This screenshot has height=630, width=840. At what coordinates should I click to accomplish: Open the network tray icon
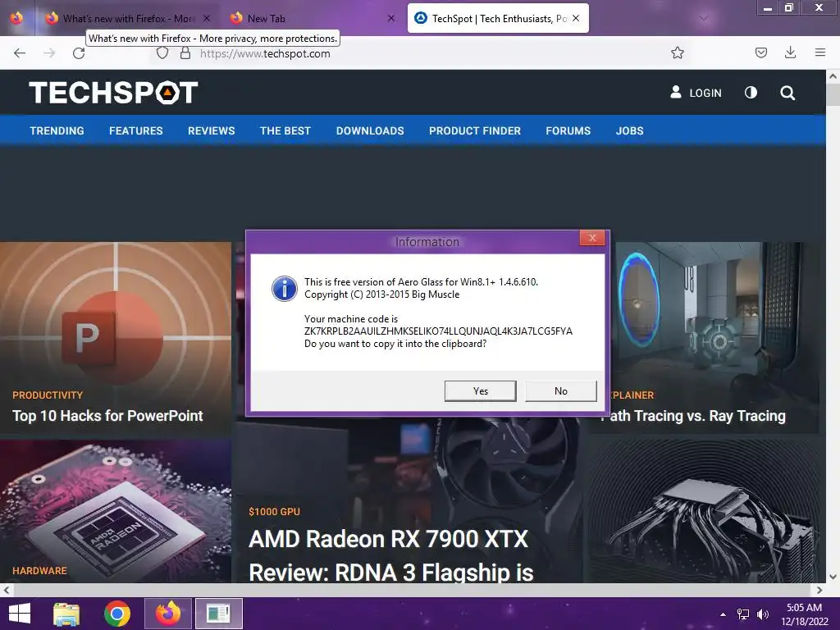pos(743,614)
